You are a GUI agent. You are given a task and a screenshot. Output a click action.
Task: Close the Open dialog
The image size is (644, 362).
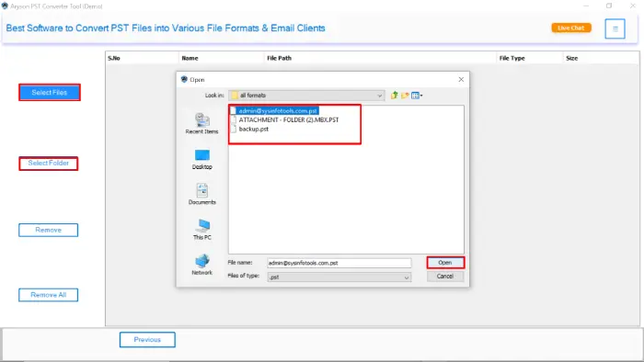pyautogui.click(x=461, y=80)
